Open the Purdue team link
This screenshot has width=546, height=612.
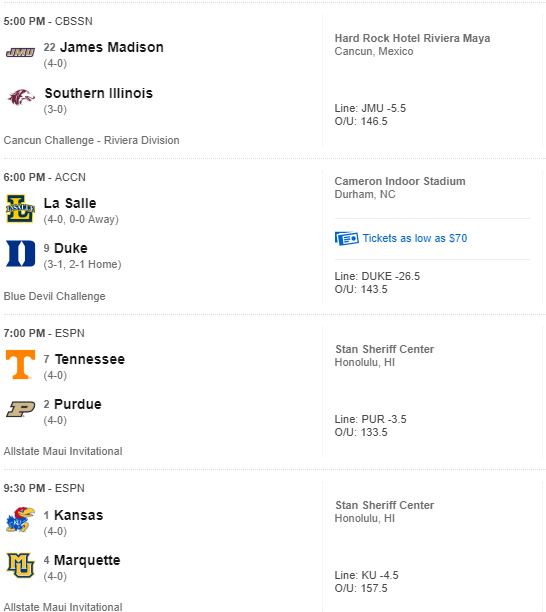(78, 404)
